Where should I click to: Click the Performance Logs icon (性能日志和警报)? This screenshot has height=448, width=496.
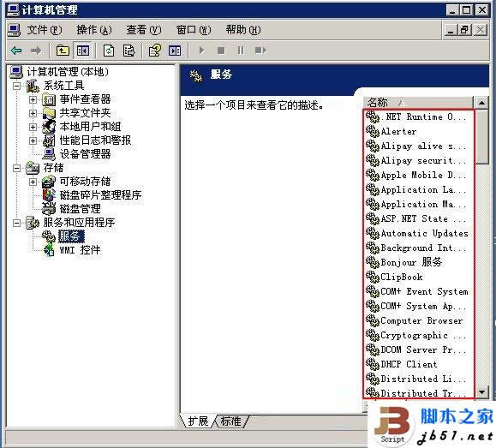coord(49,140)
